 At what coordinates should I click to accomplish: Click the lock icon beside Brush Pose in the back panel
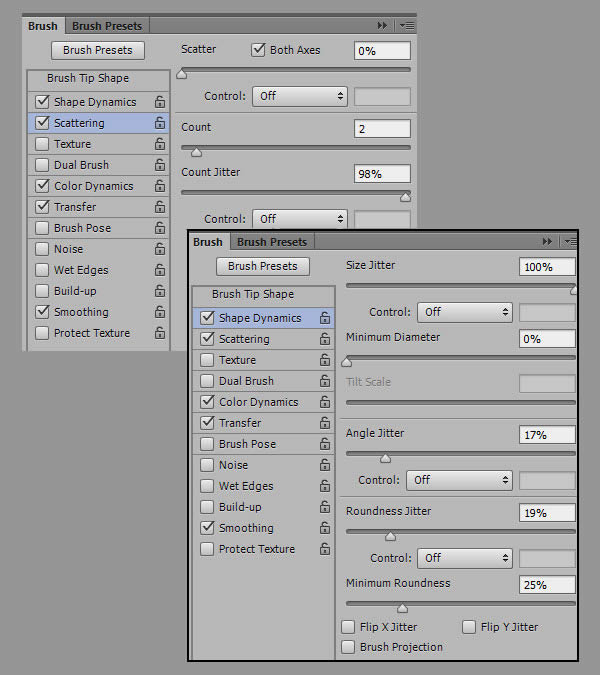point(159,228)
